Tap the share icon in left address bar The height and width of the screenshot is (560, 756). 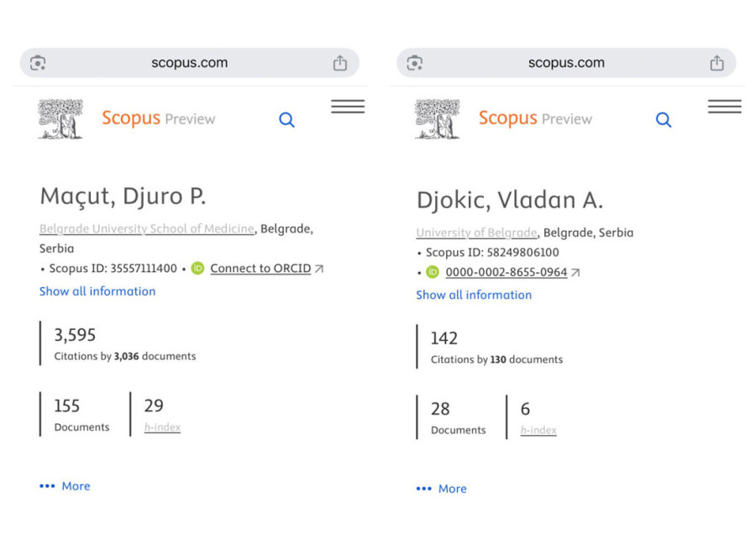click(x=339, y=63)
